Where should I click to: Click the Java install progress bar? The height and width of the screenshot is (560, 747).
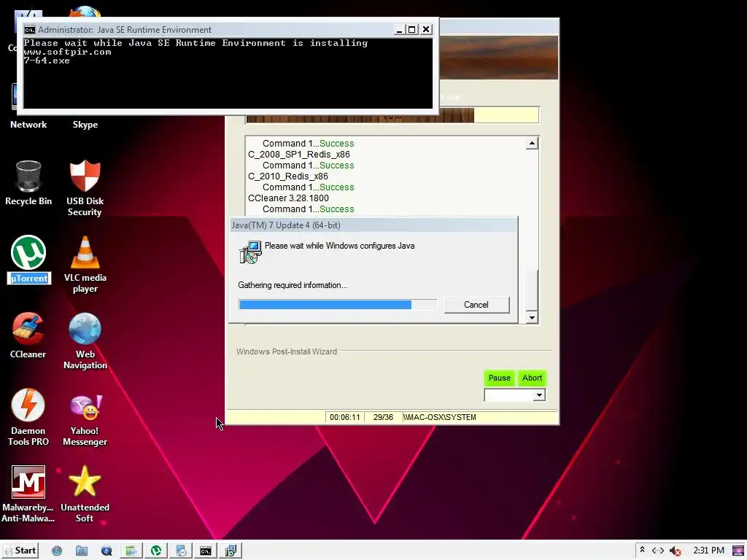coord(337,305)
